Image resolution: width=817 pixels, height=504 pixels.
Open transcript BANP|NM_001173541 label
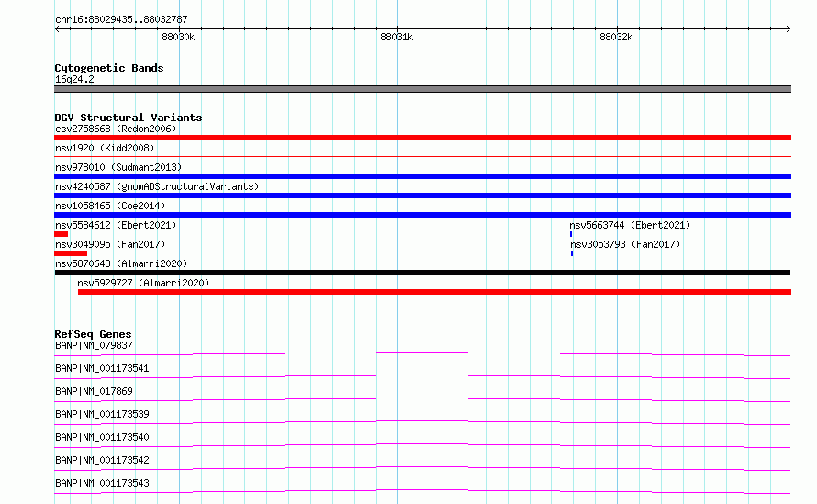[x=102, y=368]
